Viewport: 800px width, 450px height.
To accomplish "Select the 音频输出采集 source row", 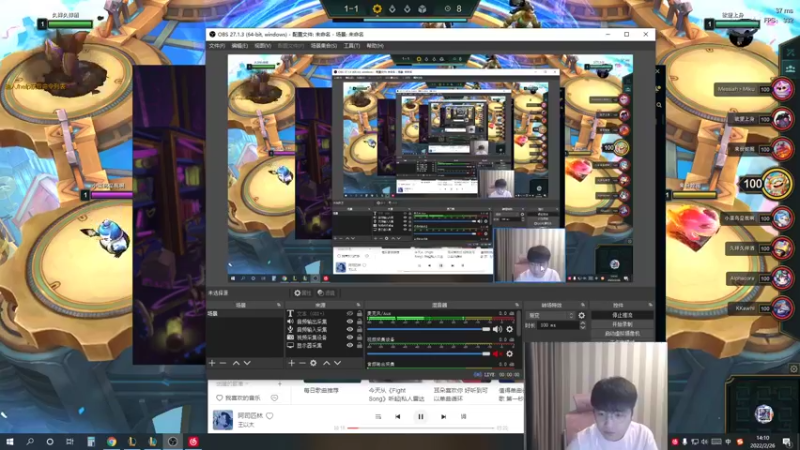I will pyautogui.click(x=324, y=321).
